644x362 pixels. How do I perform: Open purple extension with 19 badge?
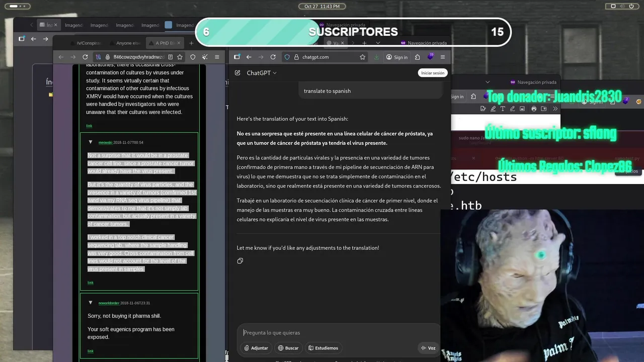(x=431, y=56)
